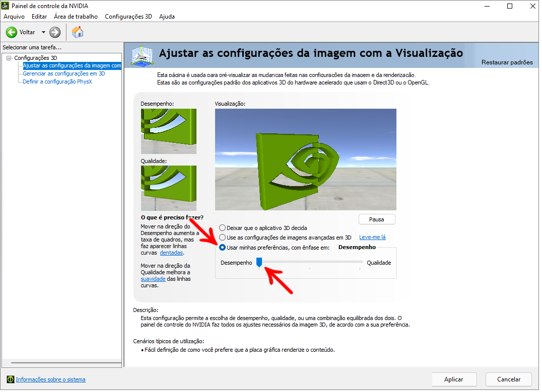Select 'Definir a configuração PhysX' tree item
The width and height of the screenshot is (542, 392).
click(57, 82)
